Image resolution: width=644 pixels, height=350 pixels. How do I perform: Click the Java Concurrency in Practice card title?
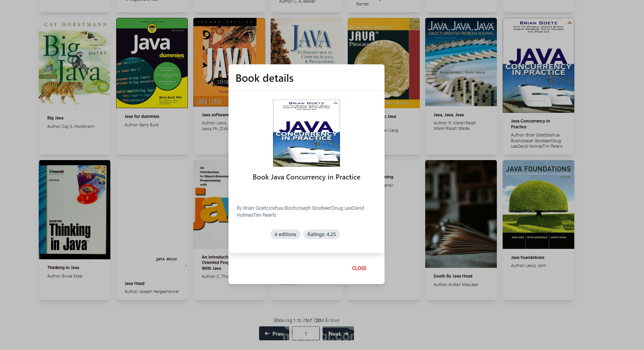530,124
